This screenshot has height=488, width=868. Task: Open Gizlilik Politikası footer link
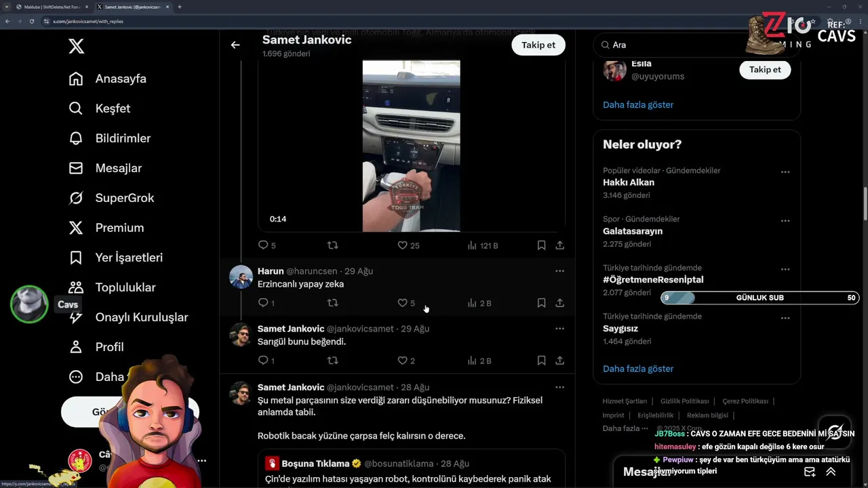pyautogui.click(x=684, y=401)
